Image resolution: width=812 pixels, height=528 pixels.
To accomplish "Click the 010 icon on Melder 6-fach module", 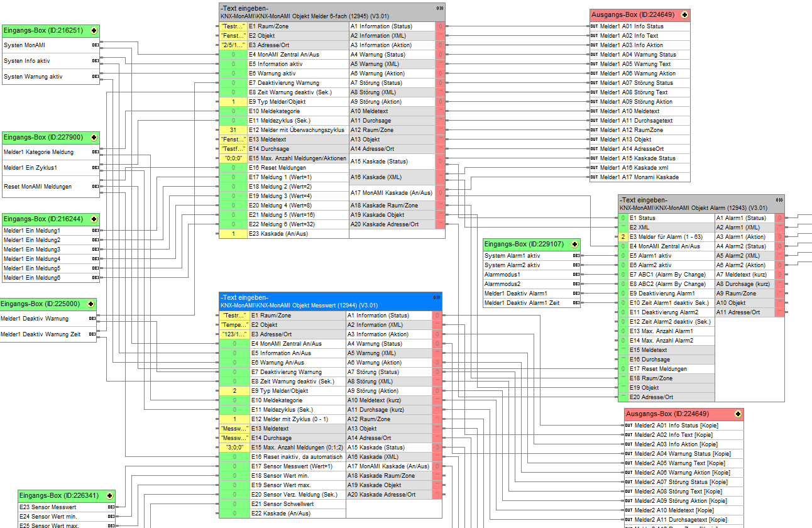I will pyautogui.click(x=439, y=8).
